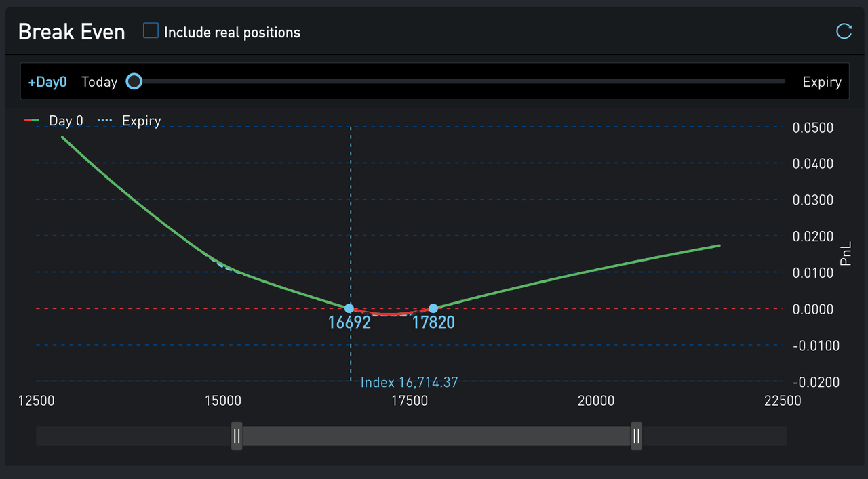Enable the Include real positions checkbox
The image size is (868, 479).
(x=151, y=31)
